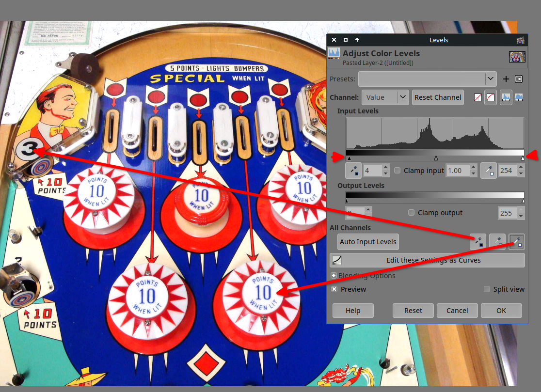Click the gamma field showing 1.00
Image resolution: width=541 pixels, height=392 pixels.
coord(458,171)
